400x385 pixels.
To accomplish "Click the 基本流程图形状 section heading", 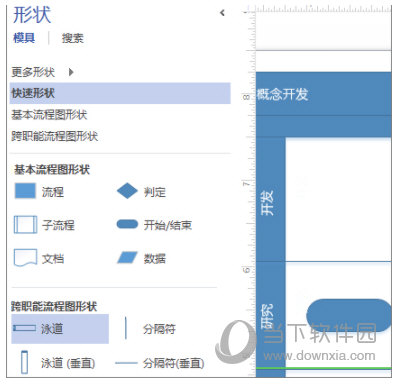I will [52, 169].
